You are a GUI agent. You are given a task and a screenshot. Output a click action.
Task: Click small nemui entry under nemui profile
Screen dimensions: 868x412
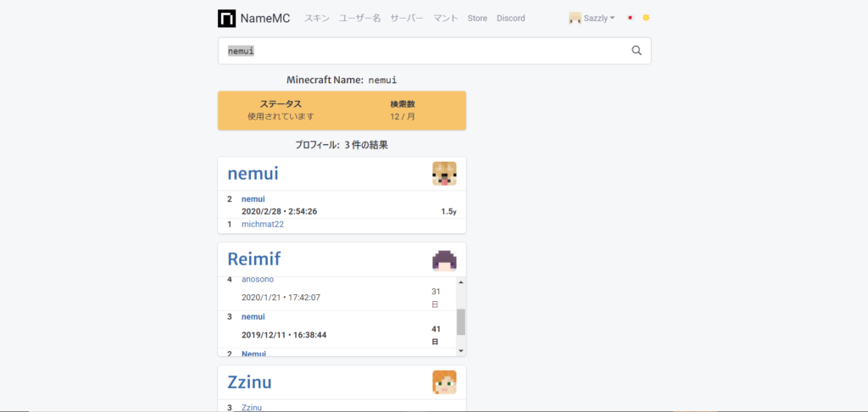point(253,199)
